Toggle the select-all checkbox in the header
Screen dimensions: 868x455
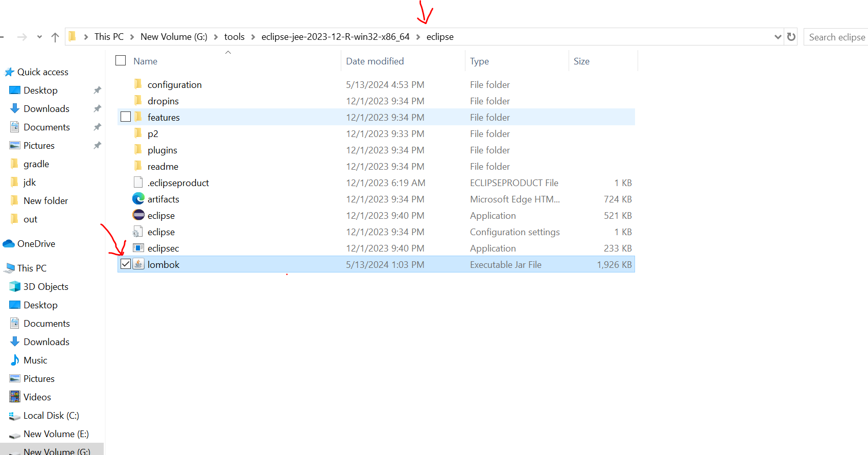point(121,60)
